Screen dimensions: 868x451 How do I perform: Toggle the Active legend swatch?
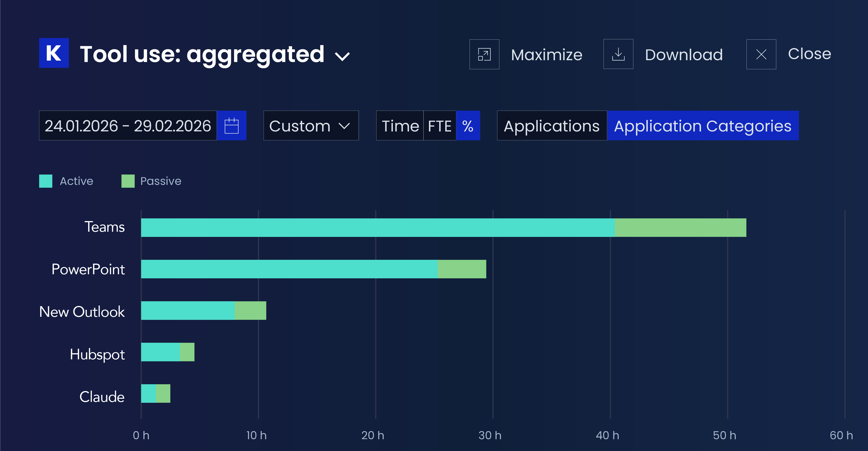46,181
